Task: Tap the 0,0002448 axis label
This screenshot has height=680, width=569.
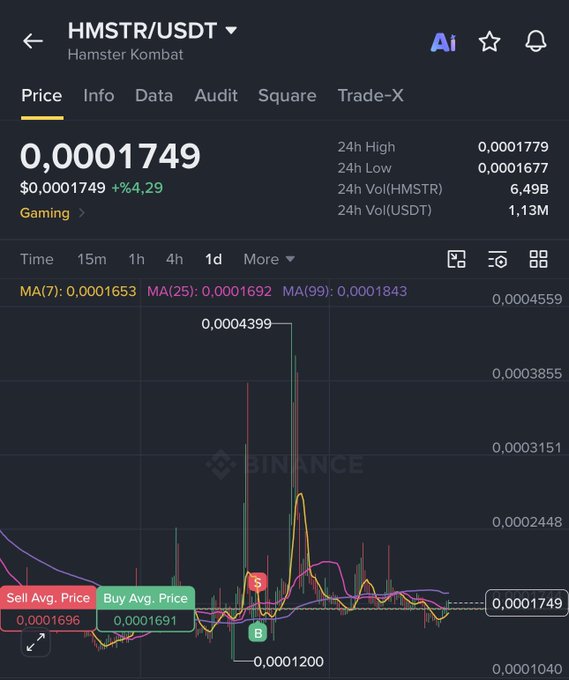Action: pos(527,522)
